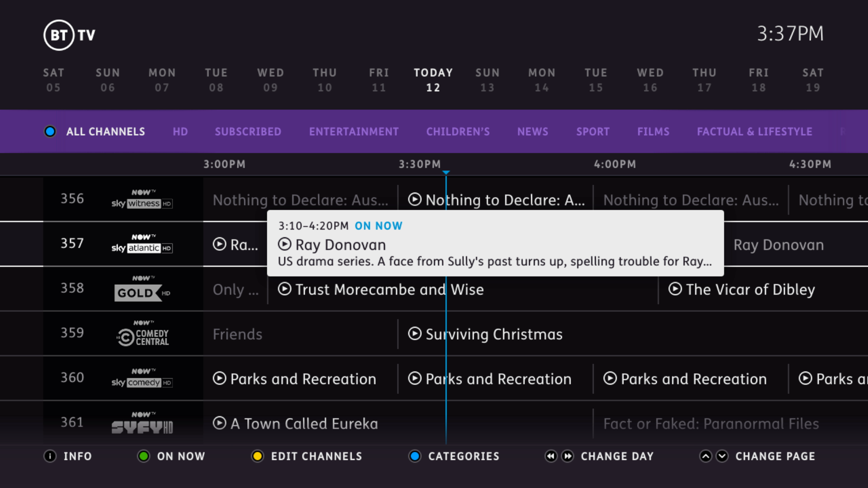Click the BT TV logo
The height and width of the screenshot is (488, 868).
(x=70, y=35)
